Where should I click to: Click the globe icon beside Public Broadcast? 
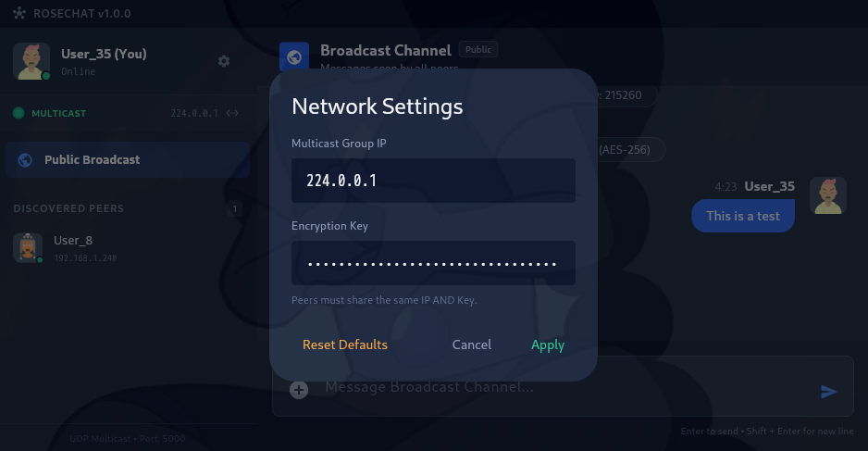click(x=25, y=159)
